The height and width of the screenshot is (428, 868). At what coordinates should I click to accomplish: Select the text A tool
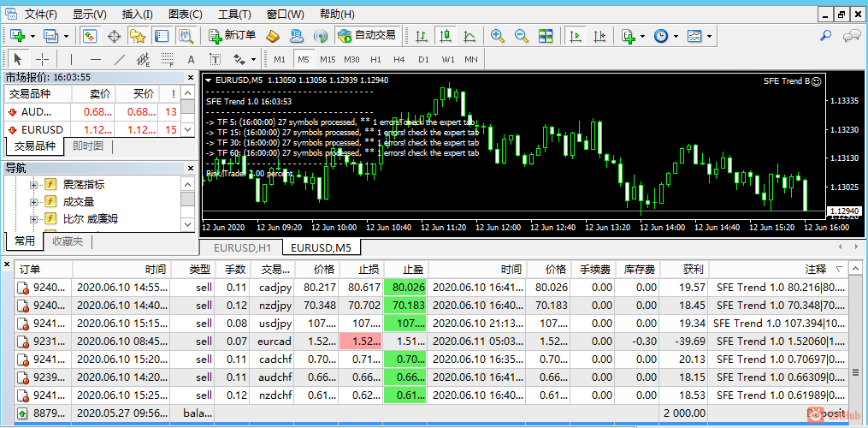click(x=191, y=59)
